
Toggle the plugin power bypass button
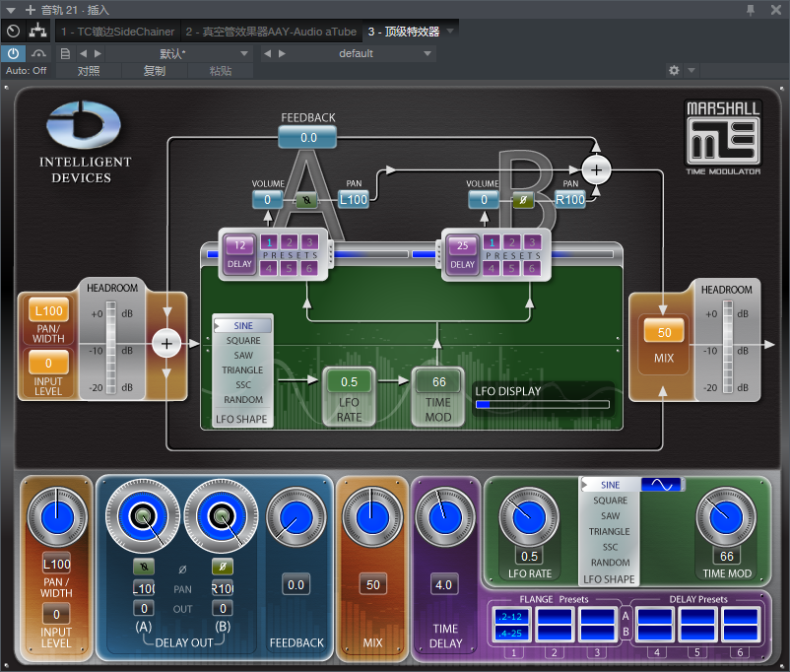(x=13, y=53)
